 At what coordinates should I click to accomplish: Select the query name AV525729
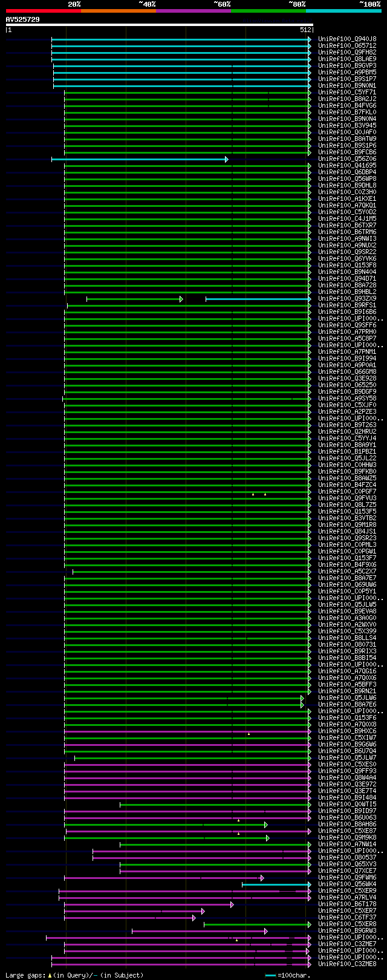23,19
